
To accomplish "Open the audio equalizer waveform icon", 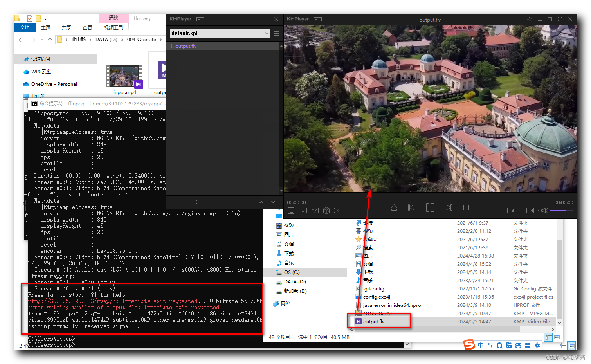I will 534,211.
